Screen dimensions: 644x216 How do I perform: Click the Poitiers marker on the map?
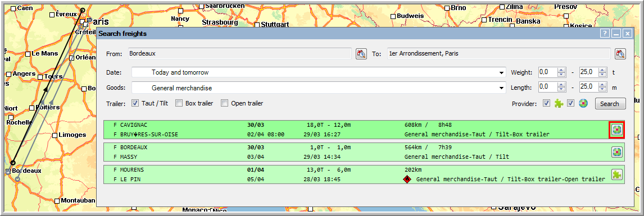(x=31, y=108)
